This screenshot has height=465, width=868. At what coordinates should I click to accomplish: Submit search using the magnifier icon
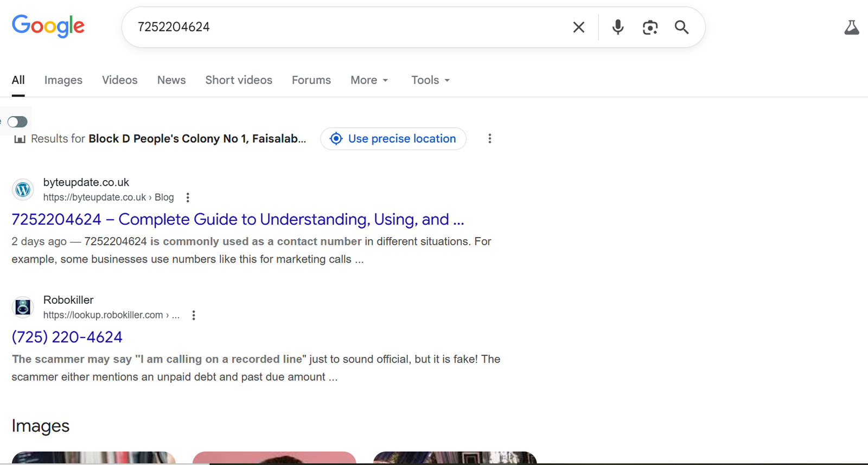coord(682,27)
